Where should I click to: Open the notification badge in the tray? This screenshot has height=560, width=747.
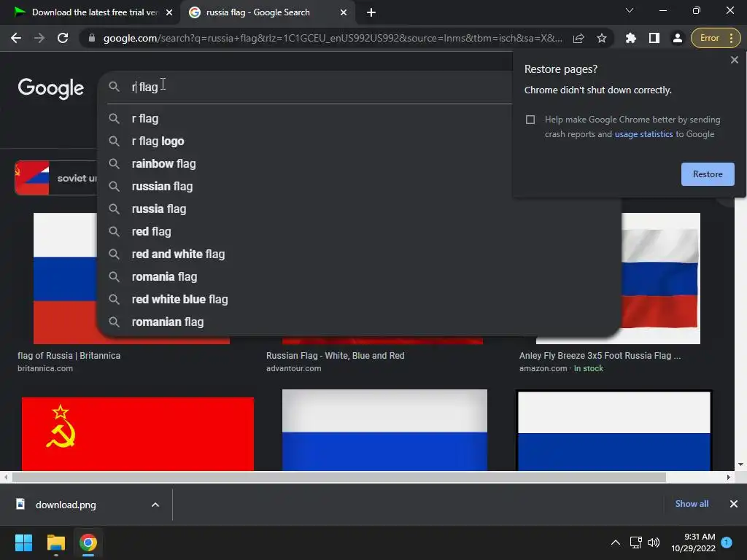[727, 542]
